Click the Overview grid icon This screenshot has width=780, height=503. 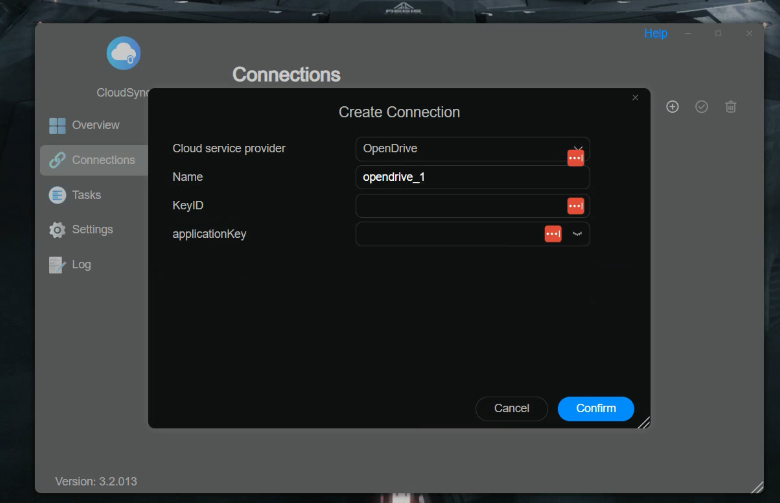(x=57, y=125)
